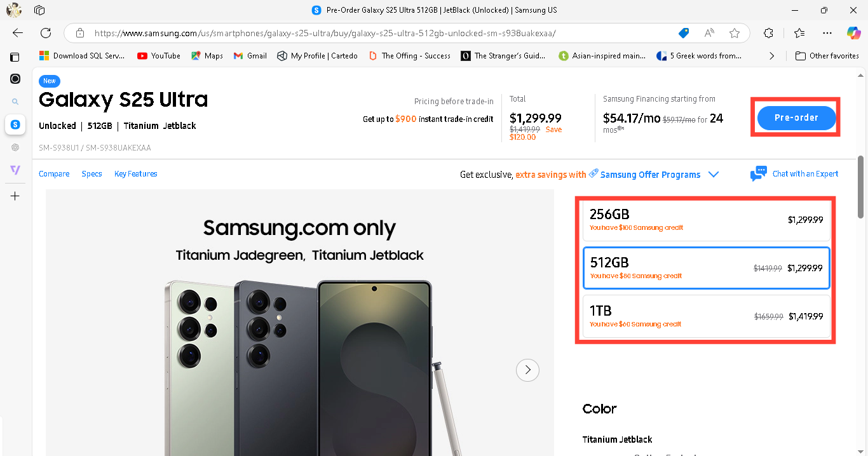
Task: Select the 1TB storage option
Action: [706, 316]
